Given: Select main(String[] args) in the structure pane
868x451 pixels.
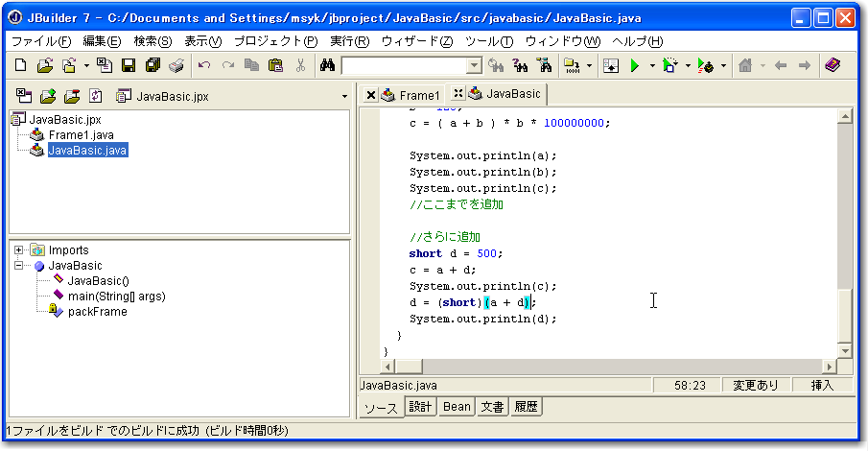Looking at the screenshot, I should (116, 297).
